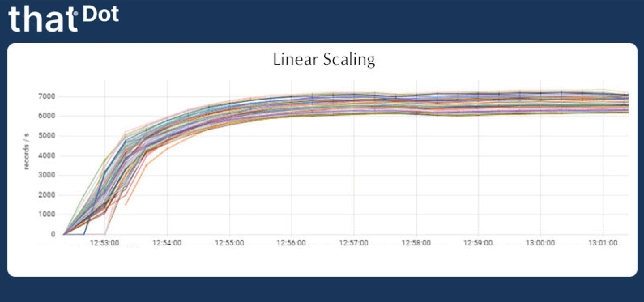Click the 12:59:00 time label
644x302 pixels.
click(x=478, y=243)
